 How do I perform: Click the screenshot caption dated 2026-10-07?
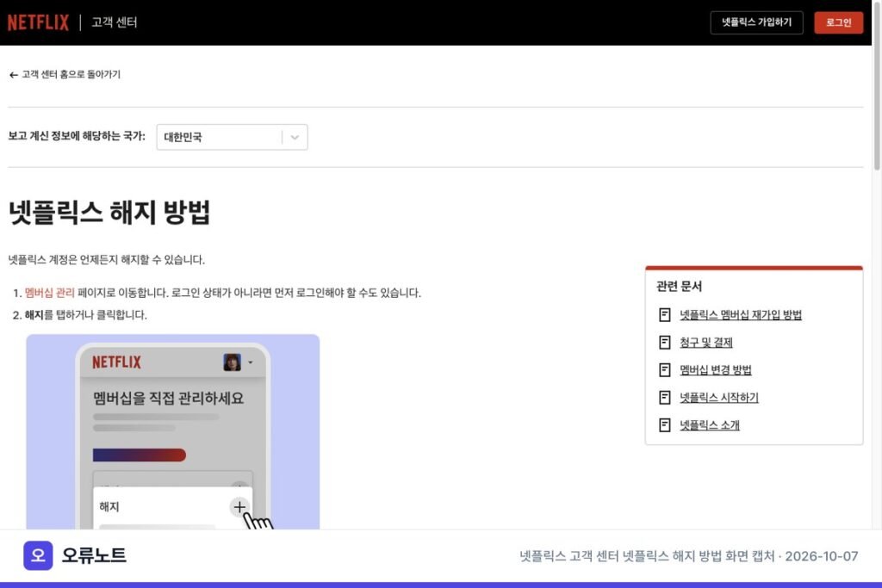pos(688,556)
